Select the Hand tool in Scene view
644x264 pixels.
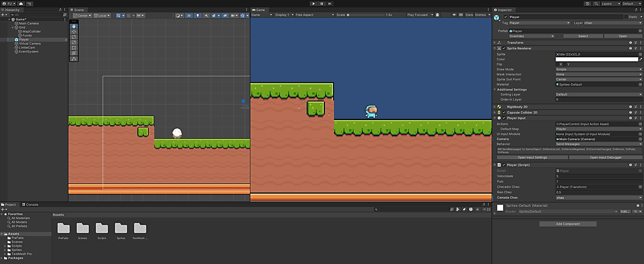pos(74,26)
